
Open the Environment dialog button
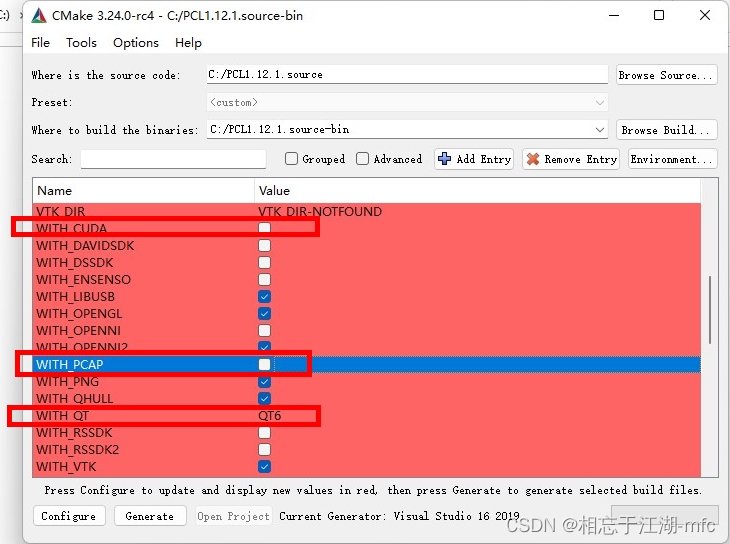pos(672,159)
